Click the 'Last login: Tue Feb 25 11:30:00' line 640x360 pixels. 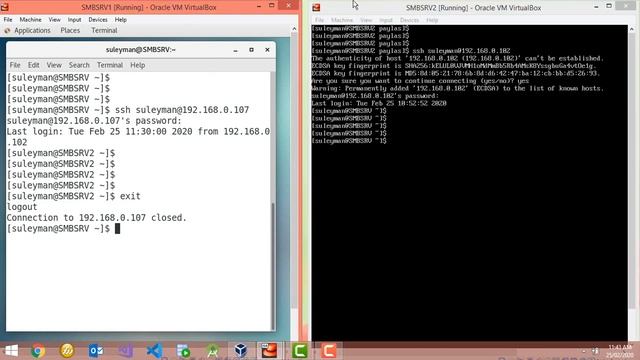tap(138, 132)
